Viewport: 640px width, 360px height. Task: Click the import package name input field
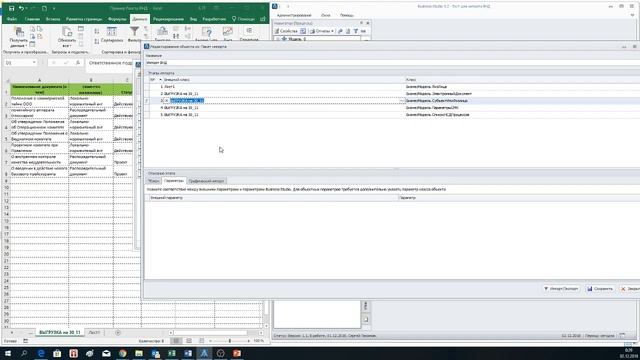pos(392,63)
